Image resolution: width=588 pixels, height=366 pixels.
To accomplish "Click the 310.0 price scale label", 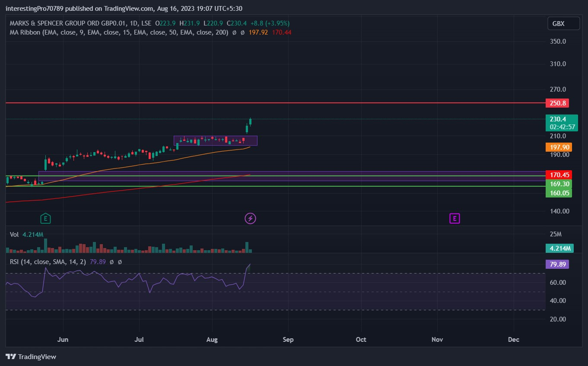I will coord(558,64).
